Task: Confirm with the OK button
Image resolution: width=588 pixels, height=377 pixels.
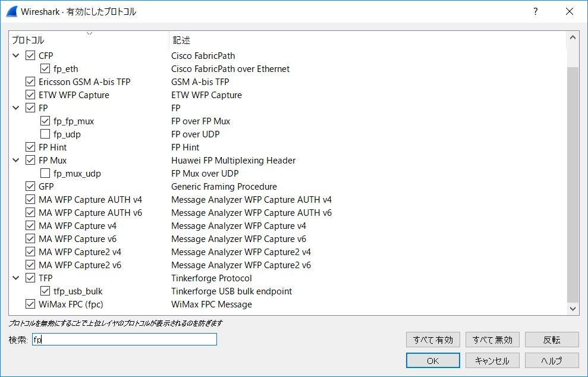Action: click(433, 361)
